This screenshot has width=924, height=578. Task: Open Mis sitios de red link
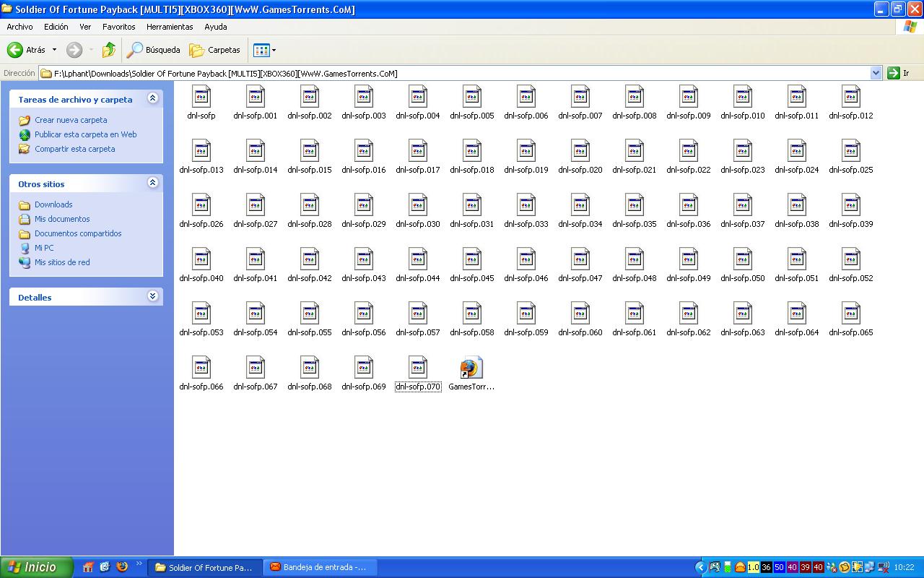point(62,262)
